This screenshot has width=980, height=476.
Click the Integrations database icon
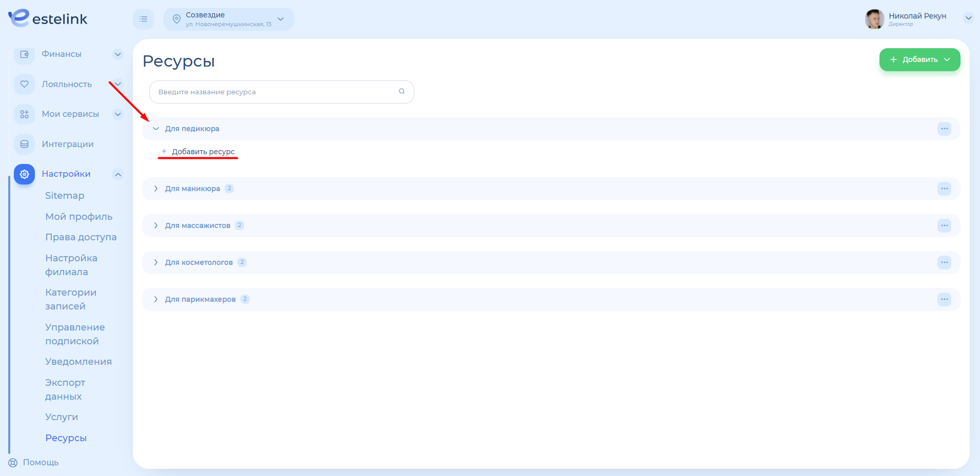(24, 144)
